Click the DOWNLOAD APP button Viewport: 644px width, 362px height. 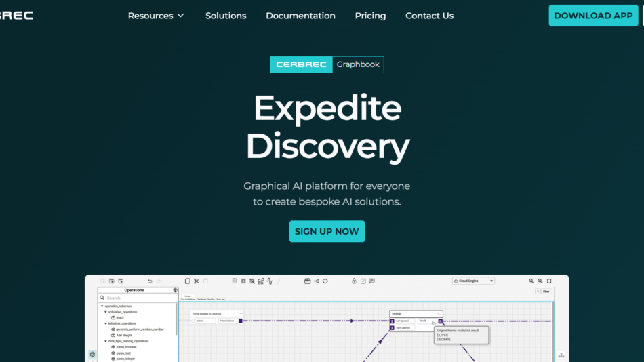[593, 16]
